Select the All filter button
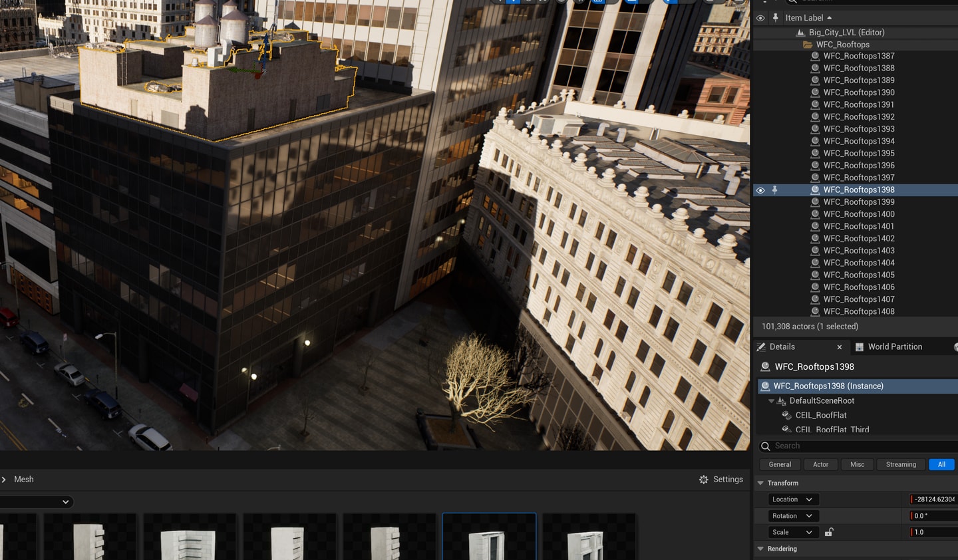Viewport: 958px width, 560px height. [941, 465]
